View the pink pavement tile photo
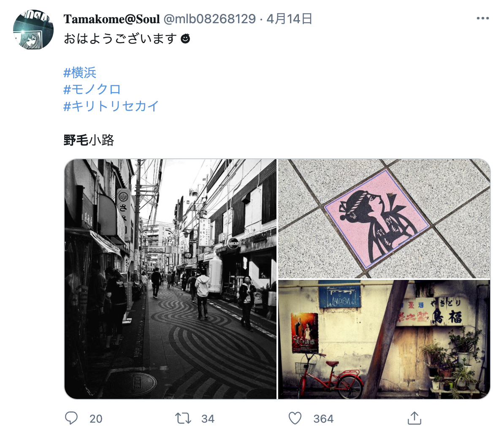 [384, 218]
